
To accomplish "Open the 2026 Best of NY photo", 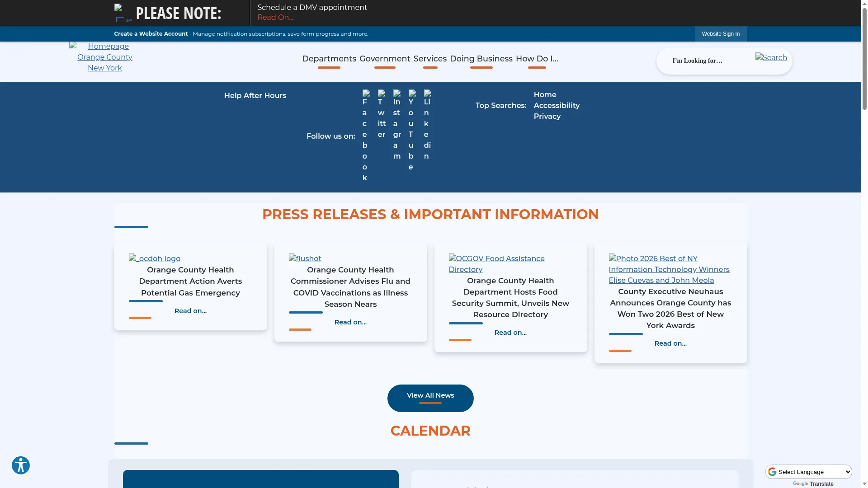I will pyautogui.click(x=669, y=269).
